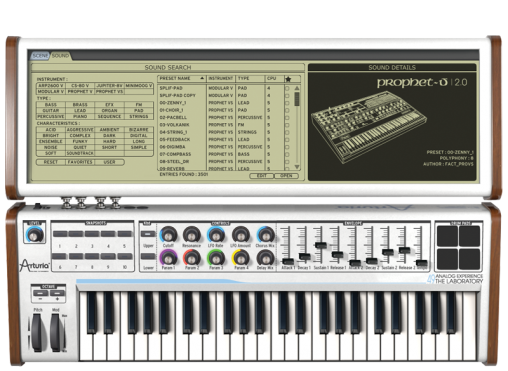
Task: Click the Open button
Action: point(286,176)
